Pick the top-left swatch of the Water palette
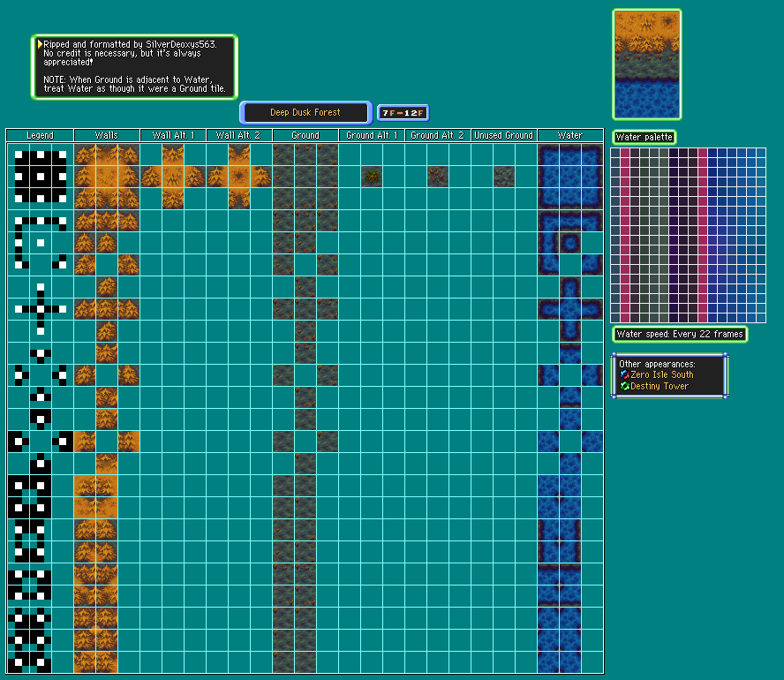Image resolution: width=784 pixels, height=680 pixels. [615, 153]
